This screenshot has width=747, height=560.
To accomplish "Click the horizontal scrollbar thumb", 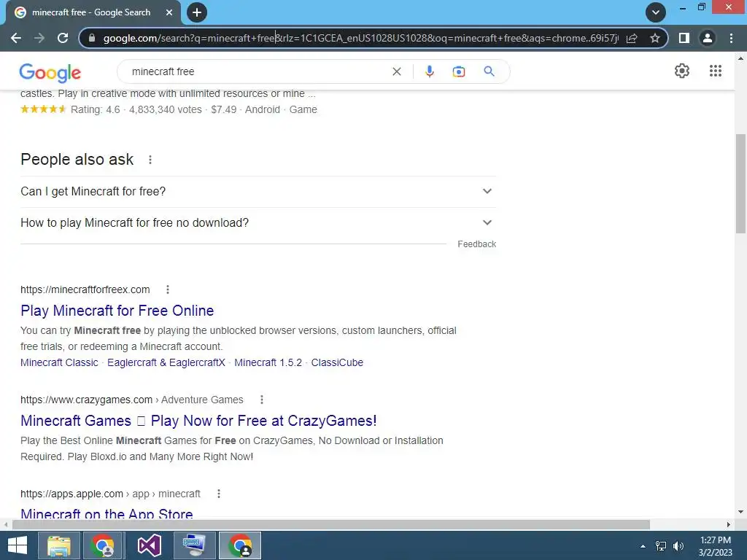I will click(x=331, y=524).
